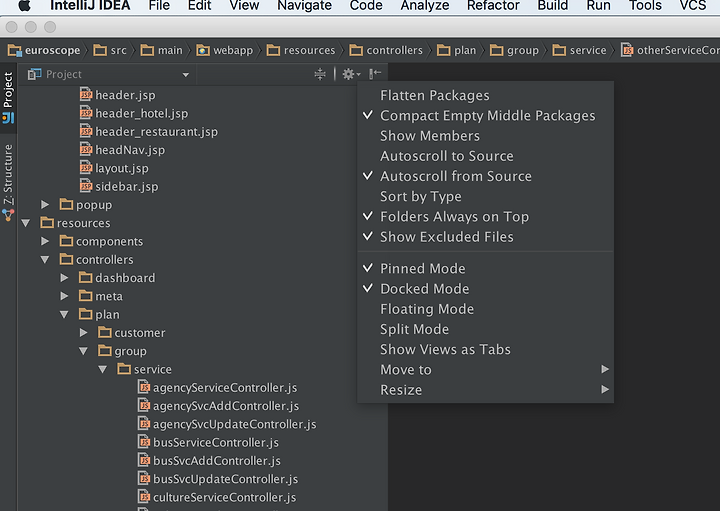Toggle Compact Empty Middle Packages
Screen dimensions: 720x511
coord(485,115)
